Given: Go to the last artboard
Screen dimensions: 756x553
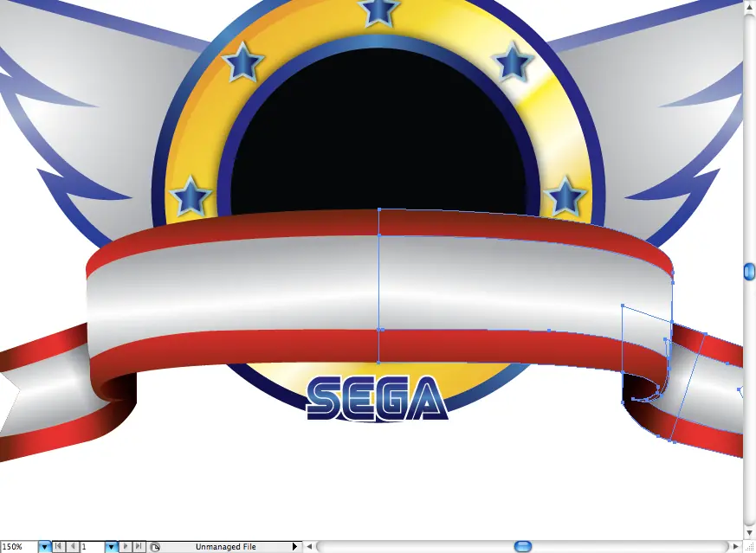Looking at the screenshot, I should point(139,546).
